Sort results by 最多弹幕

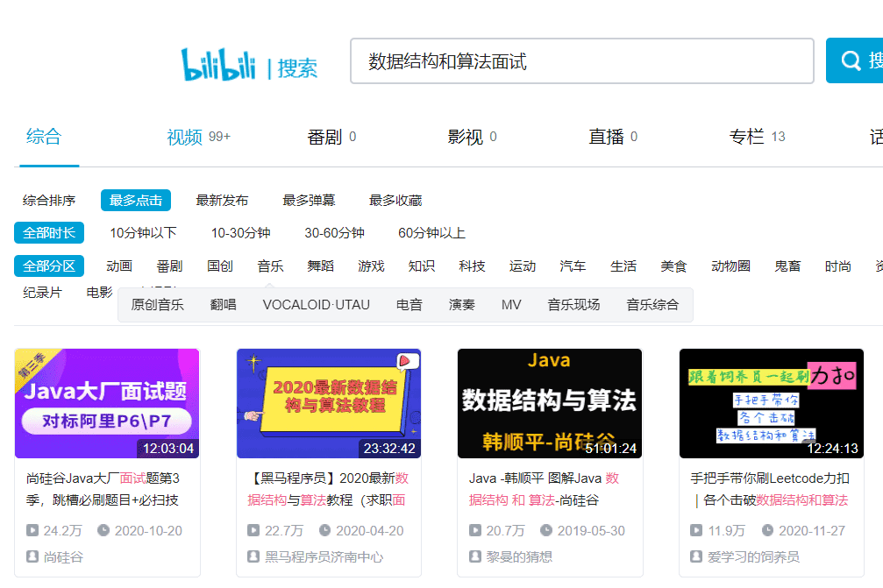coord(309,201)
